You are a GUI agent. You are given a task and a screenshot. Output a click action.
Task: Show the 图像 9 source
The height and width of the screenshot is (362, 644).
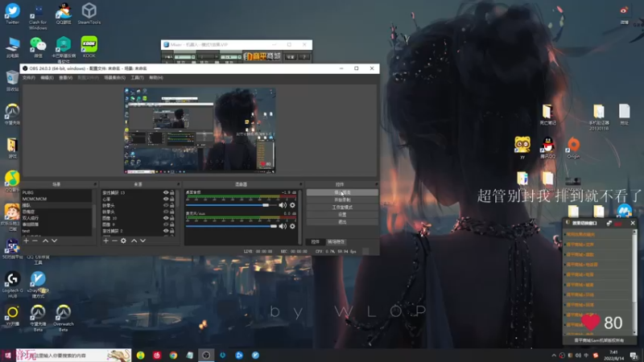[x=166, y=224]
